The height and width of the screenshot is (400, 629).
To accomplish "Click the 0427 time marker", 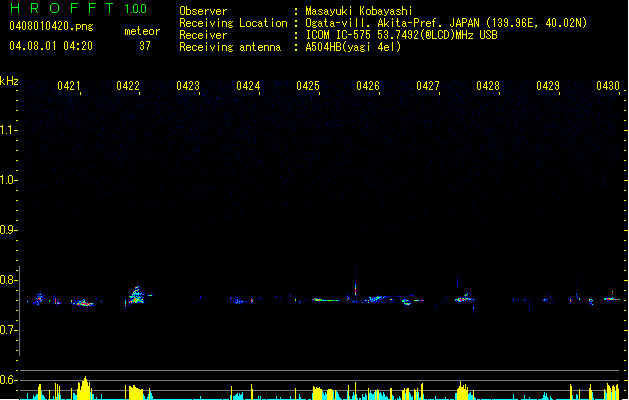I will coord(428,86).
